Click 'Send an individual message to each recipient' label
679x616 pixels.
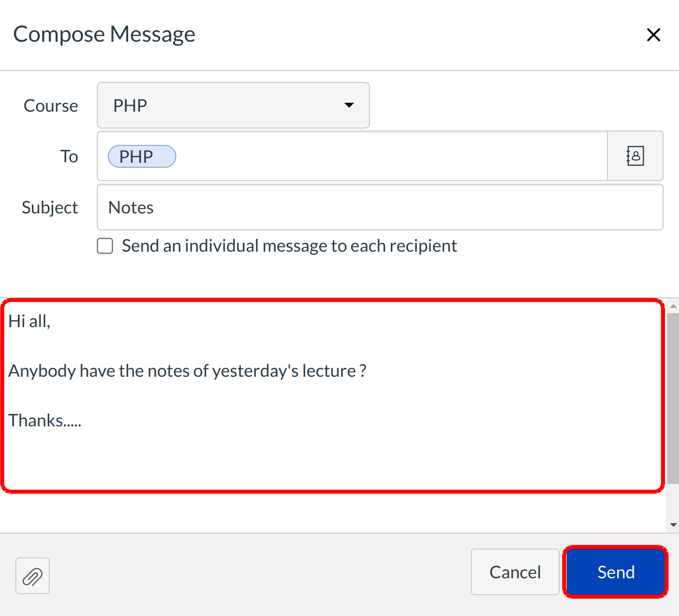tap(289, 246)
